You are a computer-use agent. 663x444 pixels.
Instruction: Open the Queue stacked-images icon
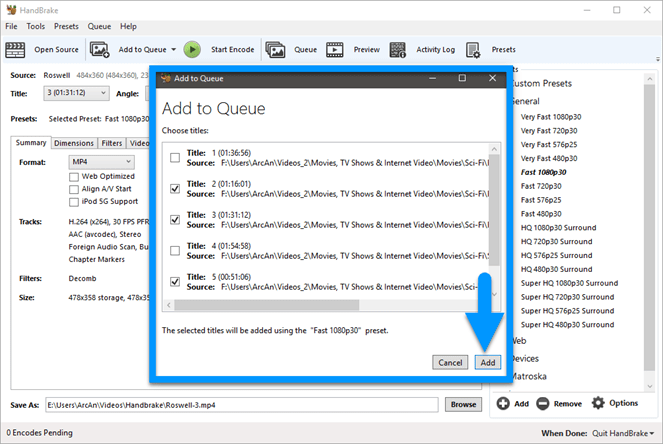click(x=275, y=49)
